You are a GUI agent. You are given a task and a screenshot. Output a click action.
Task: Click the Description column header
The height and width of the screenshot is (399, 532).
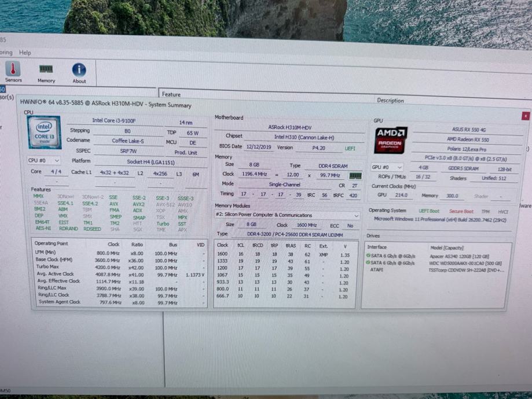[390, 101]
